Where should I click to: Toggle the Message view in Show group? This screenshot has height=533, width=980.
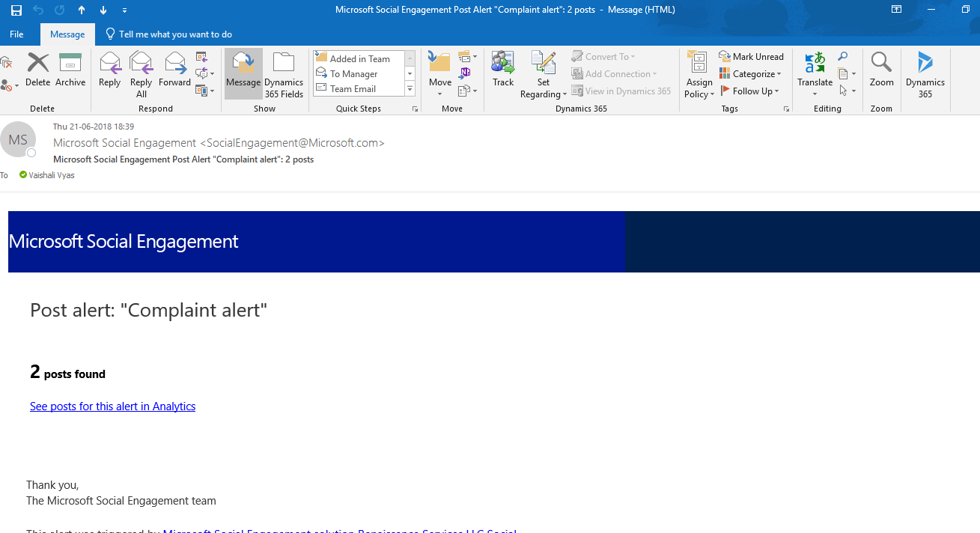click(243, 73)
